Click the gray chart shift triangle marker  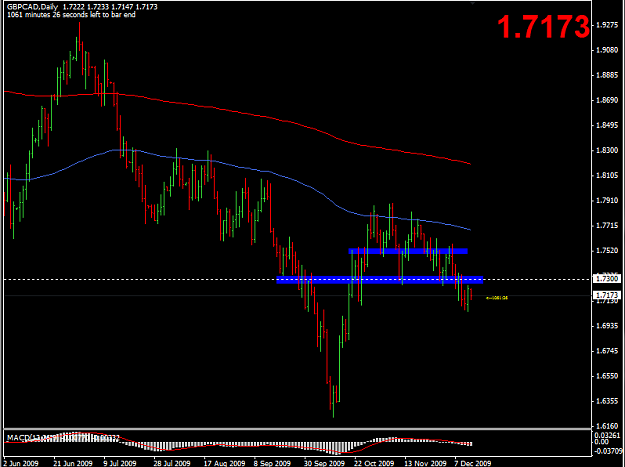pyautogui.click(x=473, y=3)
